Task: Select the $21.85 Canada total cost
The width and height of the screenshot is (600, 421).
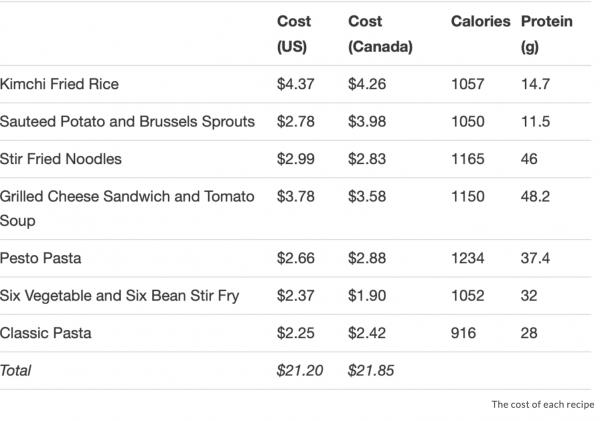Action: click(370, 370)
